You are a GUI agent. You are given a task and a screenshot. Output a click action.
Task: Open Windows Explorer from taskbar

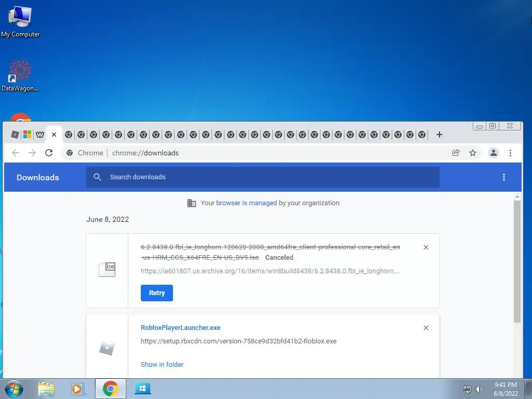pyautogui.click(x=46, y=389)
